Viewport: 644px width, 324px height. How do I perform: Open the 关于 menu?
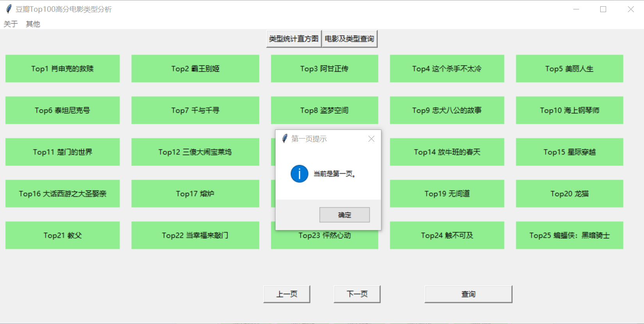coord(11,24)
